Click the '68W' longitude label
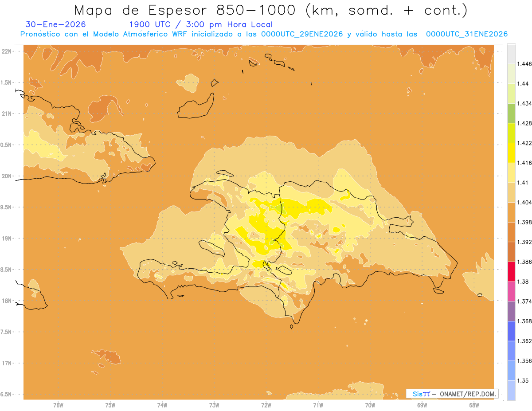Screen dimensions: 532x411 474,405
